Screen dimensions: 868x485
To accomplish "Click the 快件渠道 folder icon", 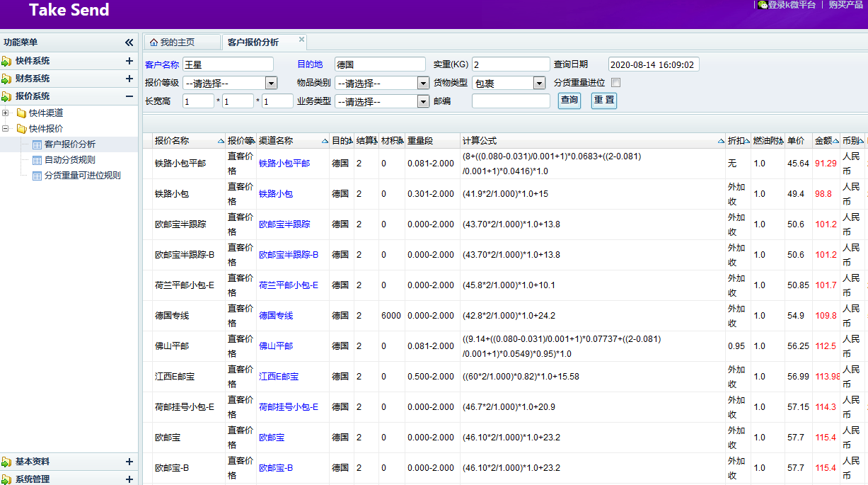I will [x=21, y=113].
